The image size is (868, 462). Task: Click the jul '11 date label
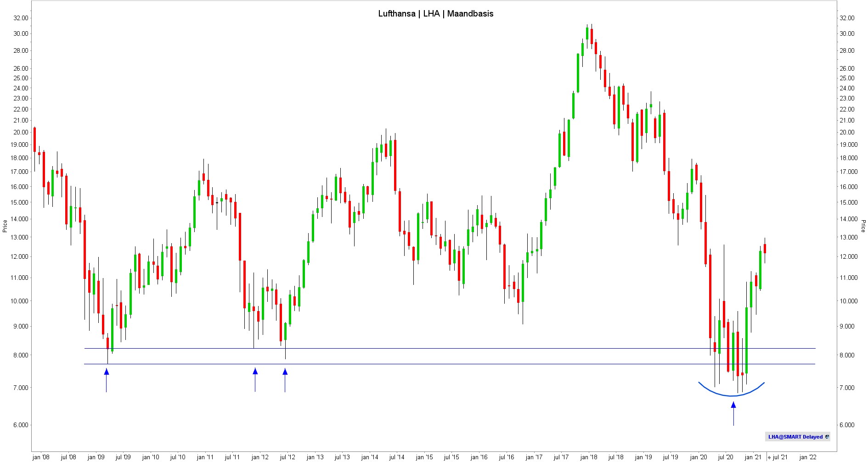pyautogui.click(x=232, y=457)
